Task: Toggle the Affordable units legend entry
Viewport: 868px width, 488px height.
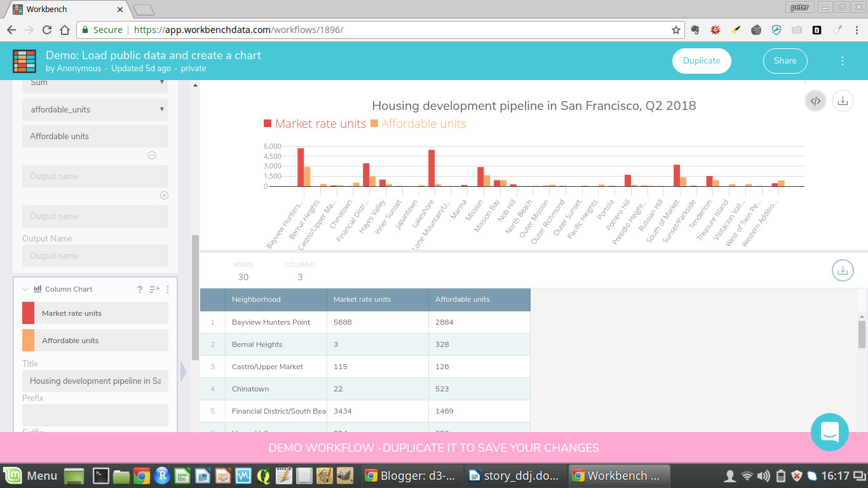Action: 417,124
